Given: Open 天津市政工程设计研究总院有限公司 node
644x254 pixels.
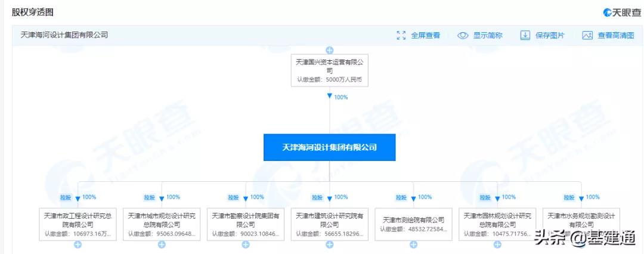Looking at the screenshot, I should pos(78,224).
